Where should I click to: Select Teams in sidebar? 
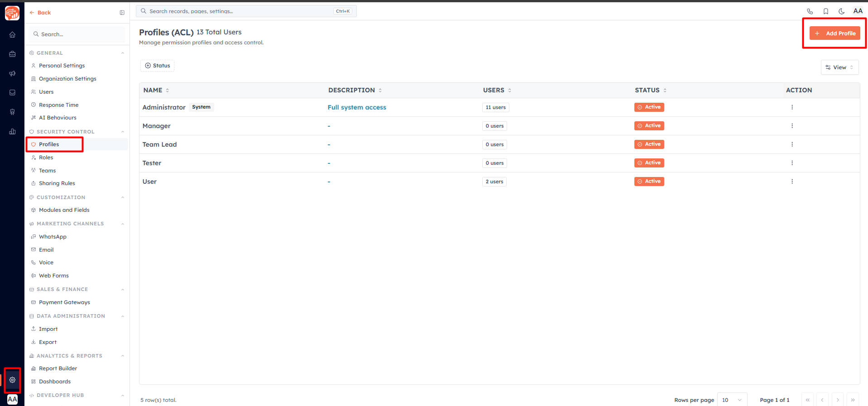coord(47,171)
